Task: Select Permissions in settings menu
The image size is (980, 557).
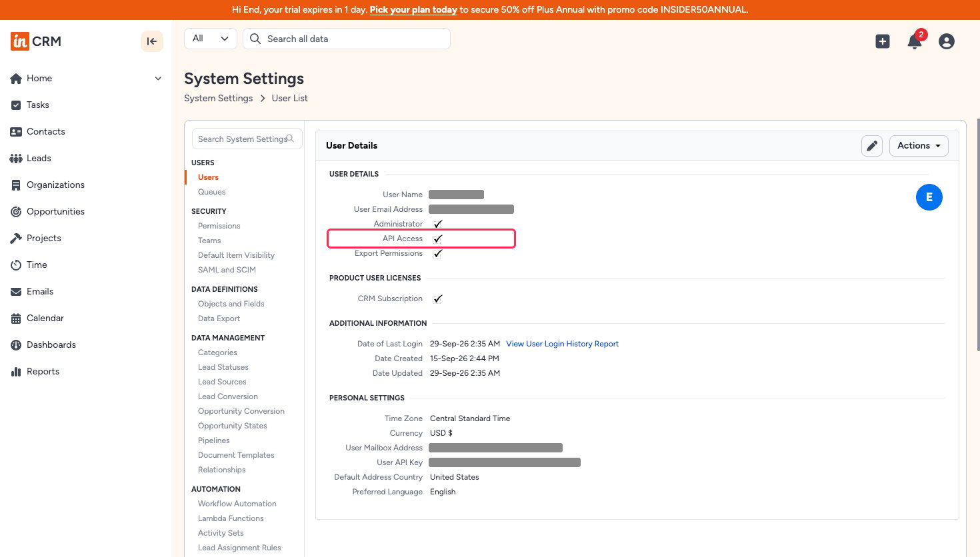Action: point(219,226)
